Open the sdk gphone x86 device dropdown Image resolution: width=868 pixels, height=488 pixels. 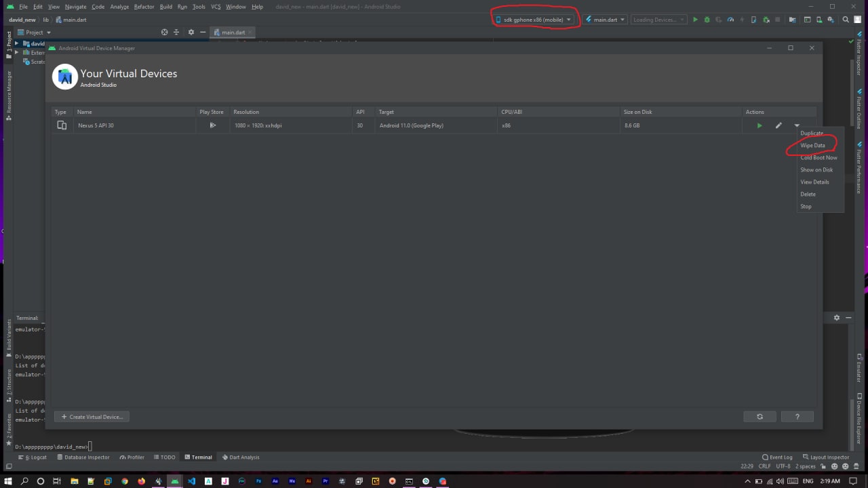[x=534, y=20]
